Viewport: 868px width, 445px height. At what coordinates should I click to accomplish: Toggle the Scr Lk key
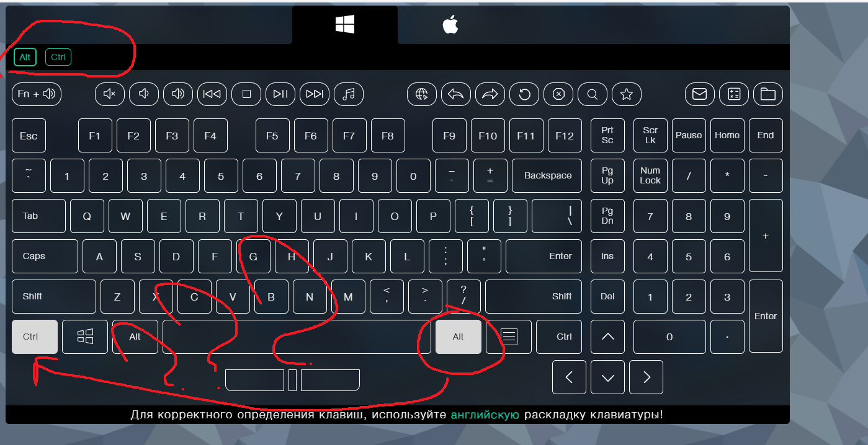[650, 135]
